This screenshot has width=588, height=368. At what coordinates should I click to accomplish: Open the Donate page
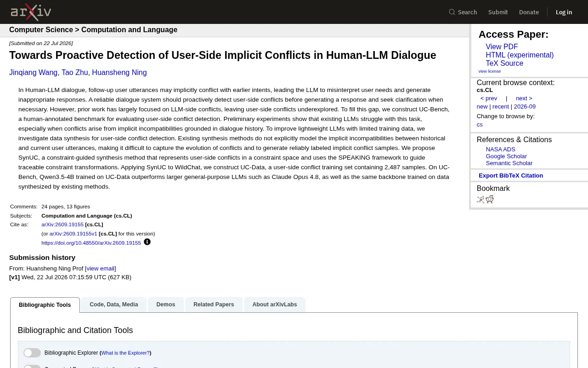pyautogui.click(x=529, y=12)
